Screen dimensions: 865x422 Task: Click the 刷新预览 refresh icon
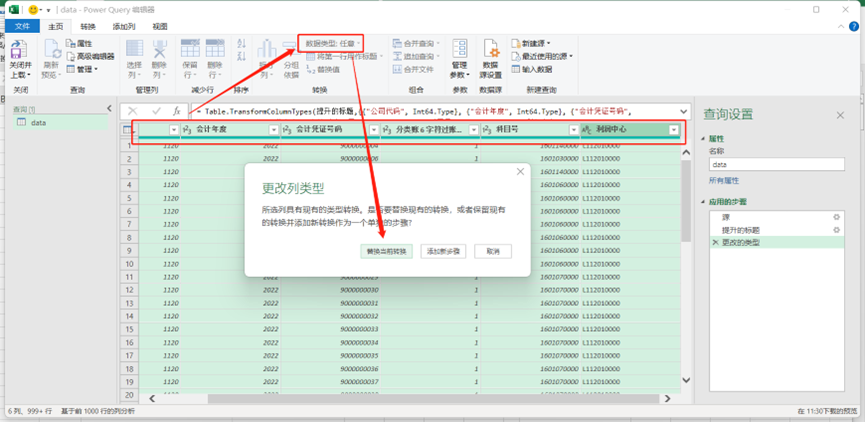pos(53,50)
